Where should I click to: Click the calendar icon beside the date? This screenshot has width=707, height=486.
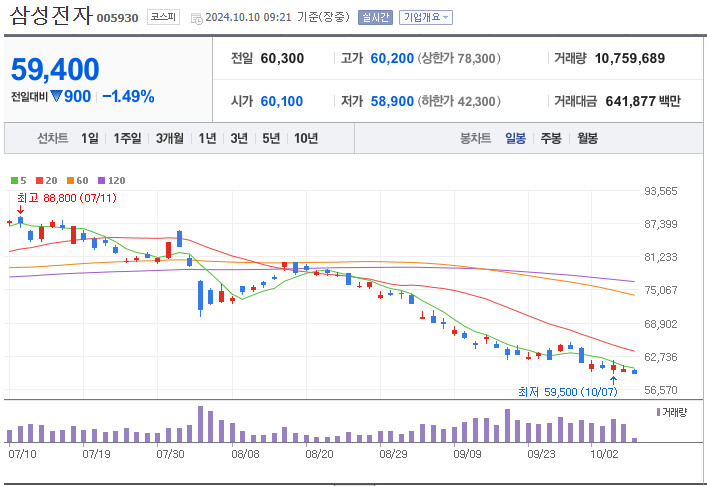click(194, 17)
